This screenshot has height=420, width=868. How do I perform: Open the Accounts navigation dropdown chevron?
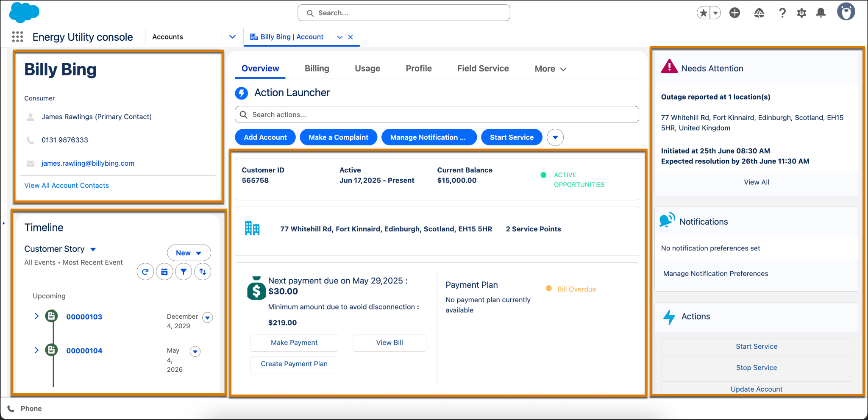click(x=232, y=37)
